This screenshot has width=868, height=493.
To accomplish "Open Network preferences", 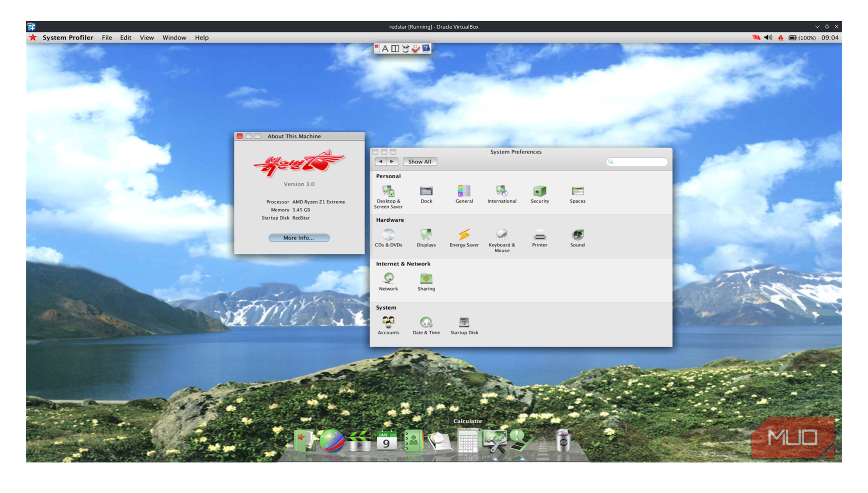I will (x=388, y=279).
